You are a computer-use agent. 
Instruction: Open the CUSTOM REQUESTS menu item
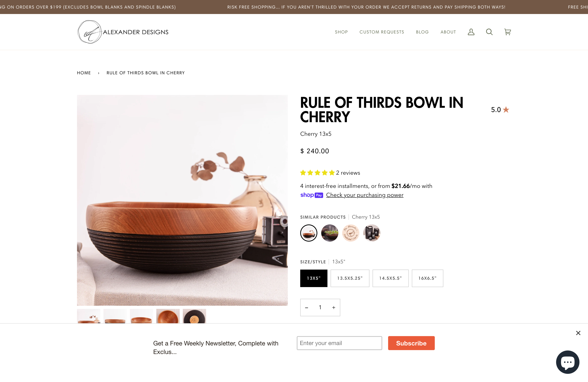[382, 32]
